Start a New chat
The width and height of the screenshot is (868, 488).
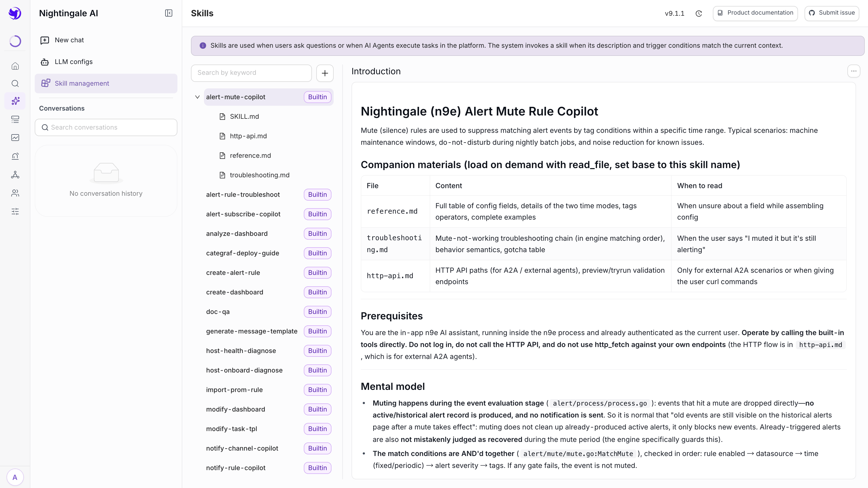click(x=106, y=40)
